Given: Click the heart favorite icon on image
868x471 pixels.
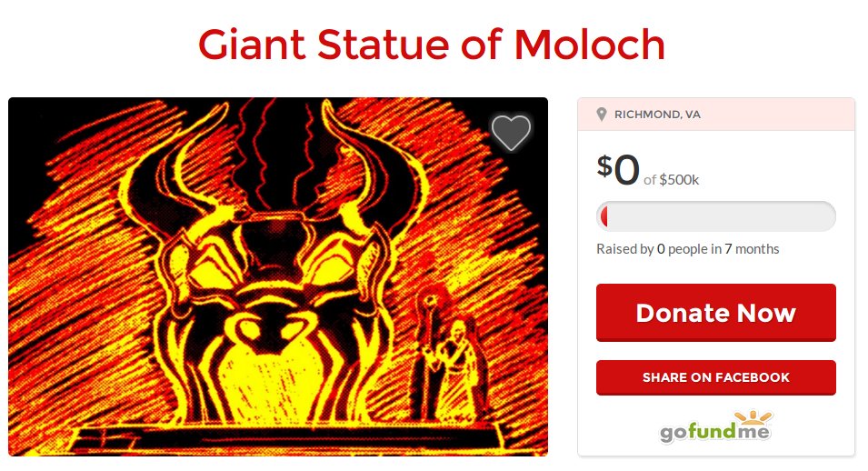Looking at the screenshot, I should click(x=511, y=133).
